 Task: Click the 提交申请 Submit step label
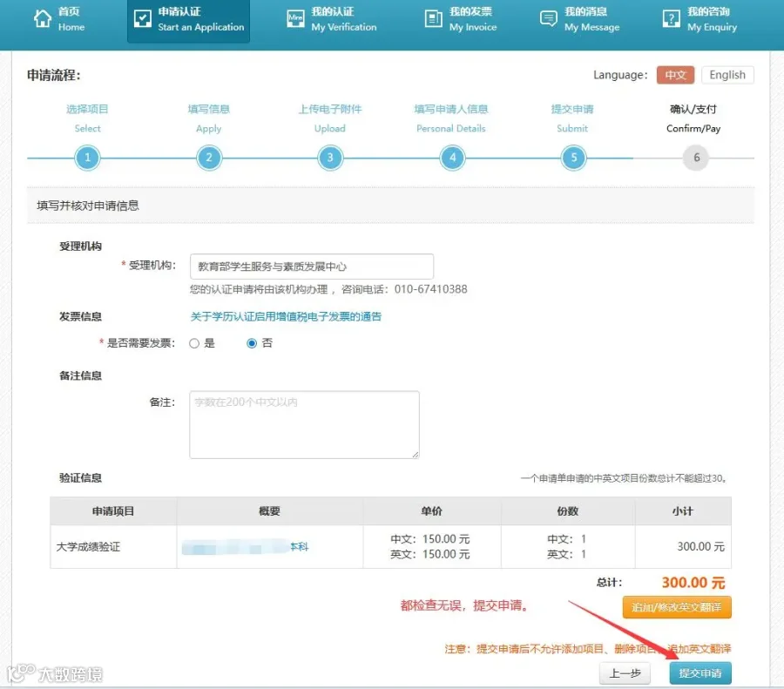572,118
